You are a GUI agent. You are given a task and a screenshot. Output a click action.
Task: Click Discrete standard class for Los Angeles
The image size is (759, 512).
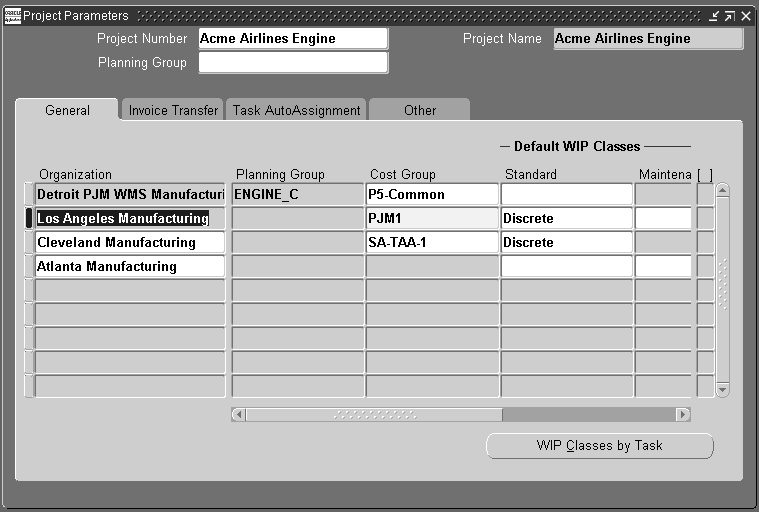click(x=567, y=218)
